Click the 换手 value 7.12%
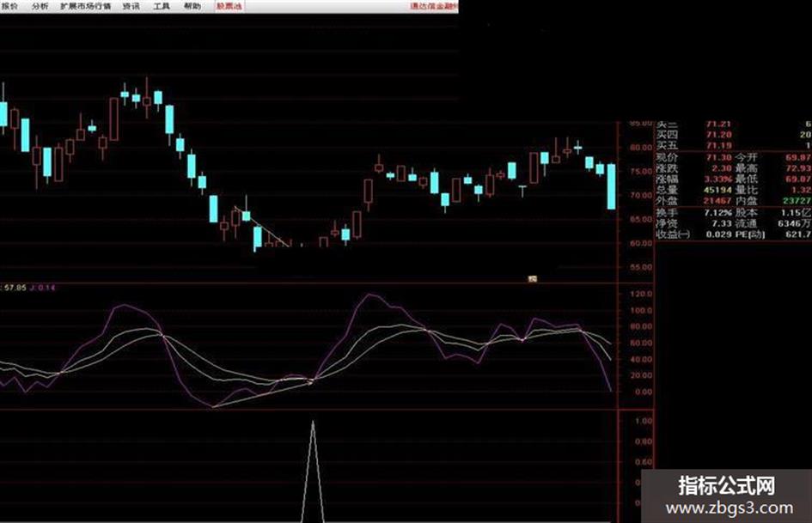Screen dimensions: 812x523 717,213
